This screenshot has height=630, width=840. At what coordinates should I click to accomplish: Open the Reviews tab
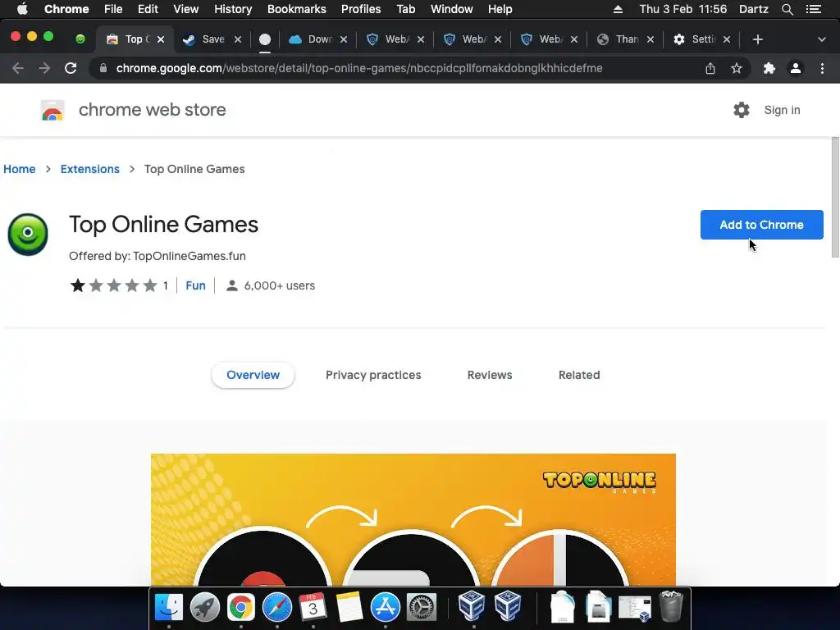490,375
